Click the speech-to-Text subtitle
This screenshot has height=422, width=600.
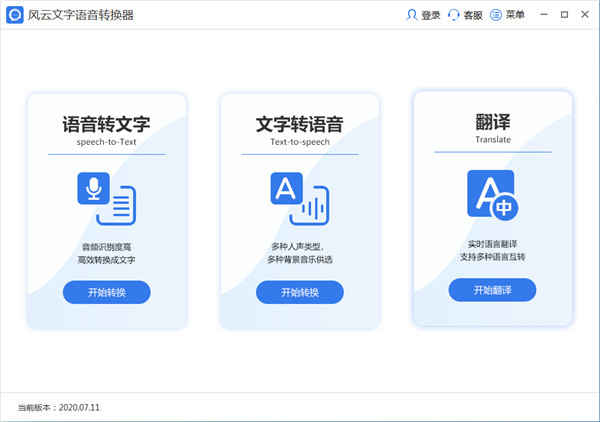tap(106, 142)
